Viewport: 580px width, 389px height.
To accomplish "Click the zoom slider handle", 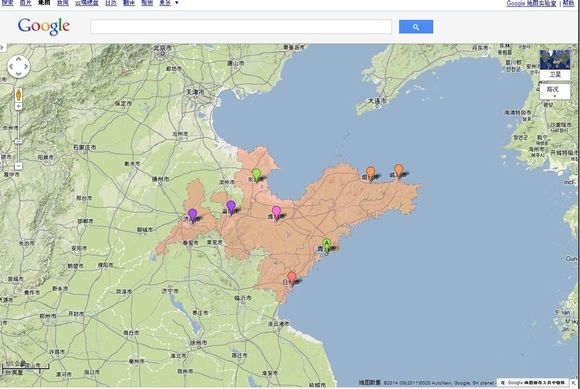I will pos(18,142).
